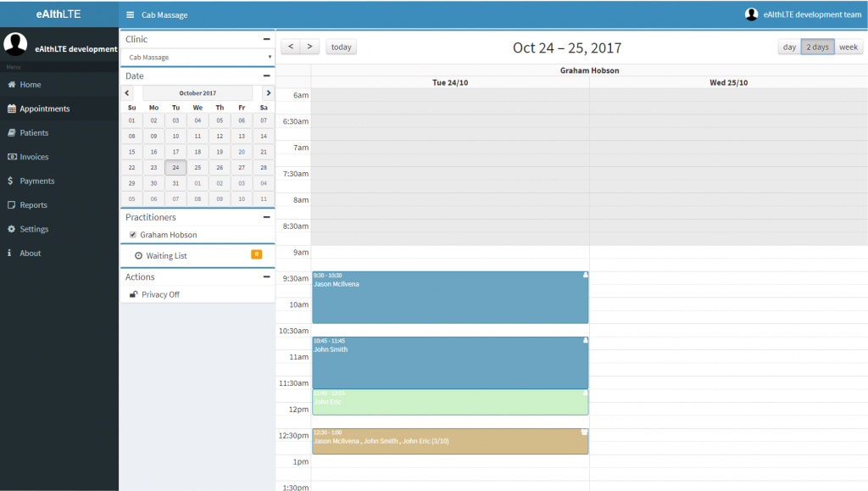Click the Oct 24 – 25, 2017 title
This screenshot has height=491, width=868.
567,47
